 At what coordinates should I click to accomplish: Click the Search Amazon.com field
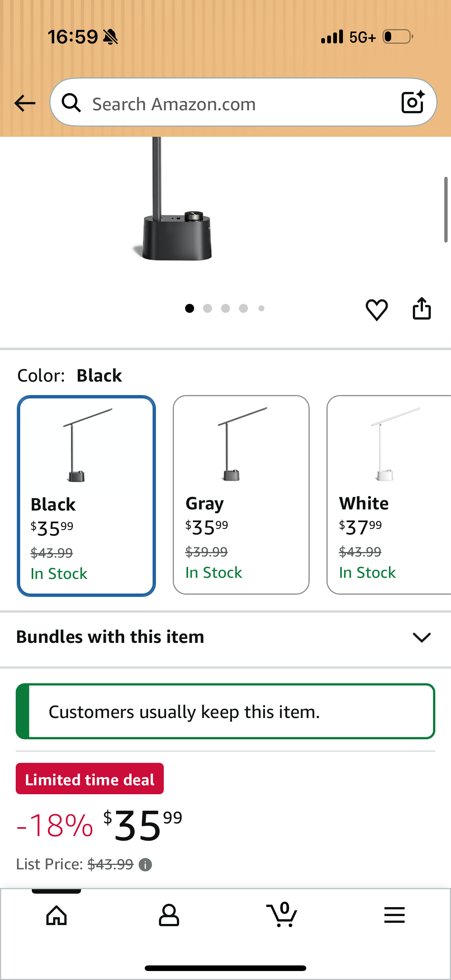click(x=243, y=102)
